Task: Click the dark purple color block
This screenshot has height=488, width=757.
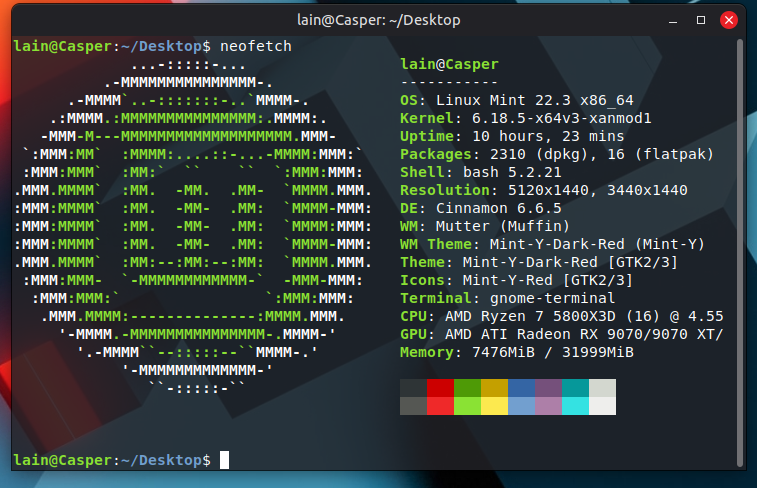Action: coord(548,388)
